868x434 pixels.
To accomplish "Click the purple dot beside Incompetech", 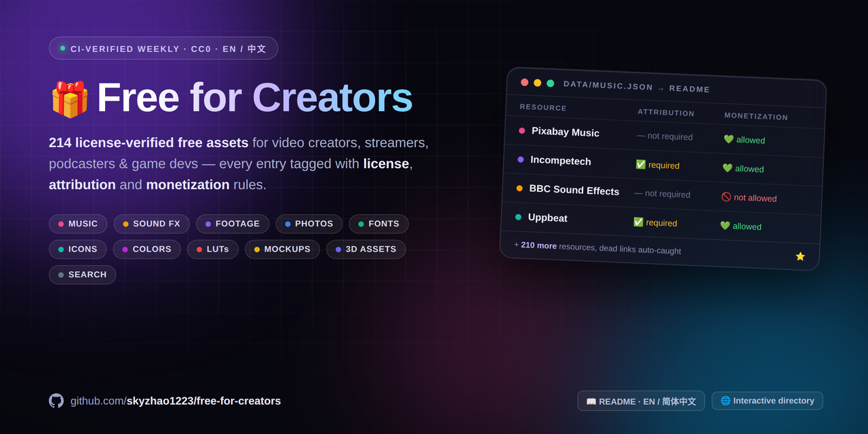I will (x=521, y=159).
